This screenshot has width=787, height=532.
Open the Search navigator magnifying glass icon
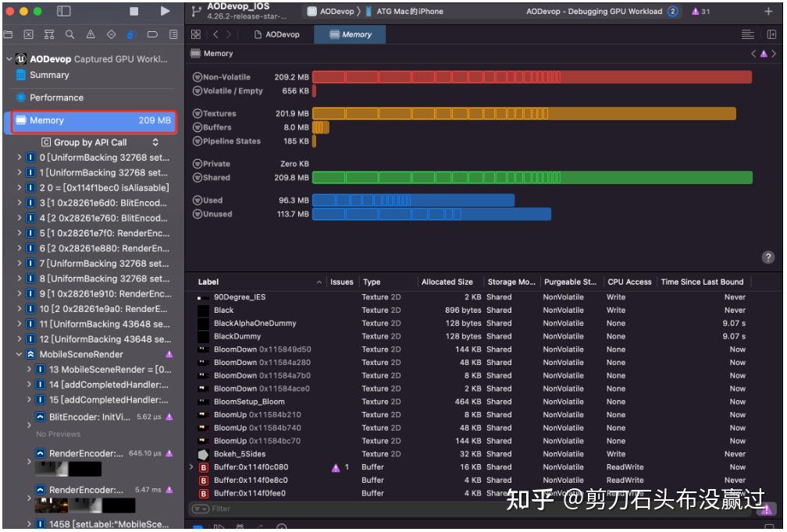tap(69, 35)
